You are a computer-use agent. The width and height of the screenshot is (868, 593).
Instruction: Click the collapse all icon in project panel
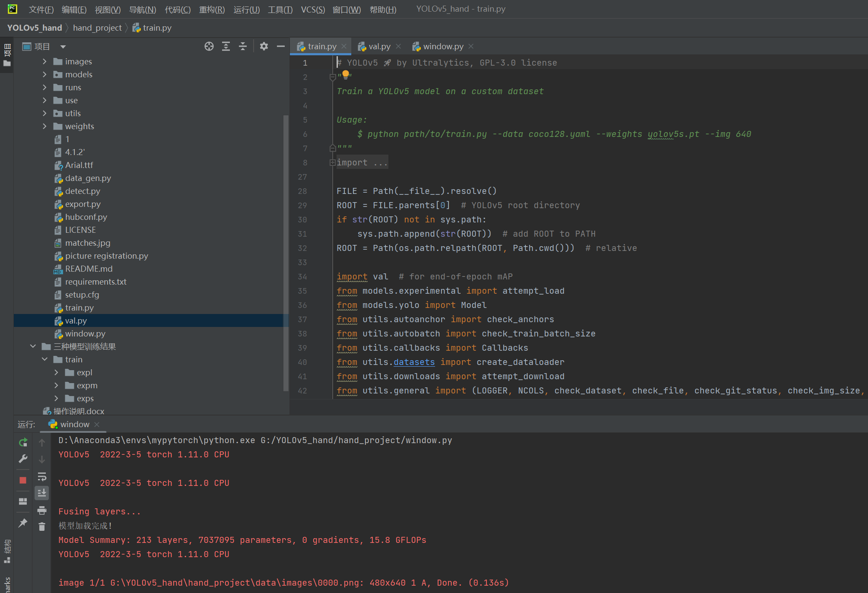(243, 46)
